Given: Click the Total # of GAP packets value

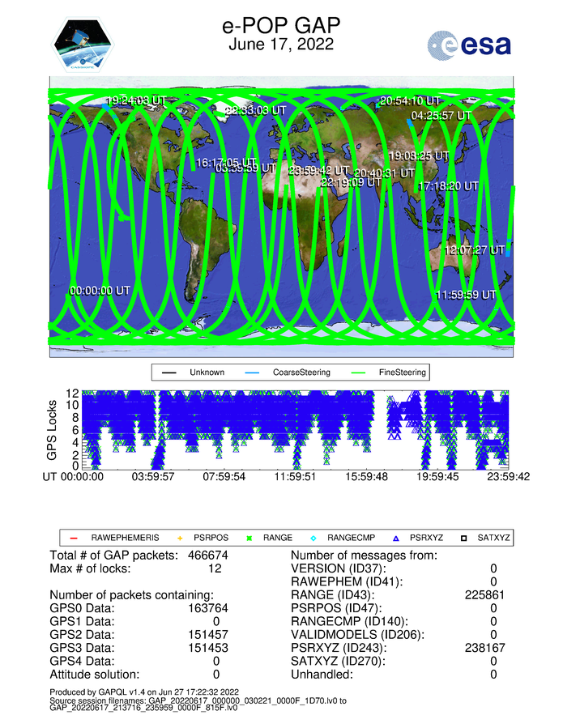Looking at the screenshot, I should (207, 555).
